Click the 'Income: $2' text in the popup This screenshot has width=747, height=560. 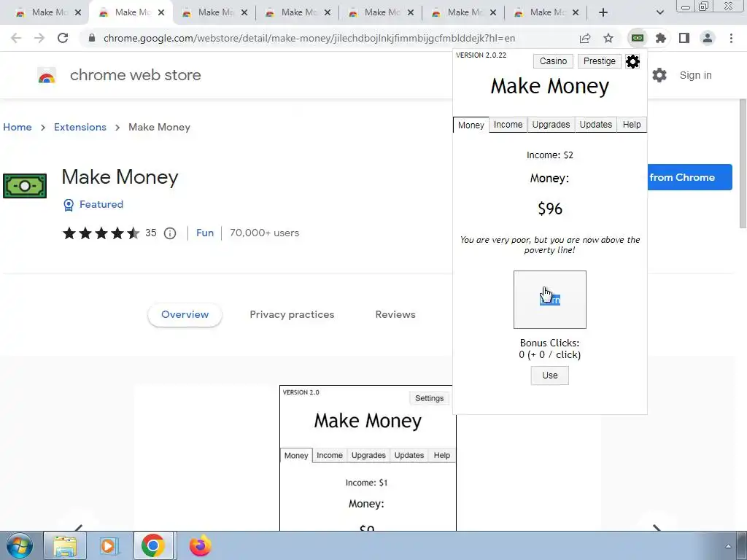(x=550, y=155)
